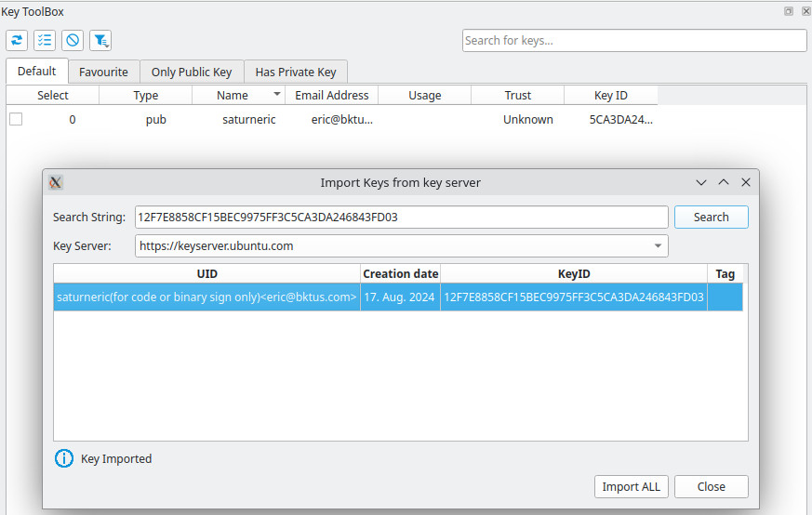
Task: Click in the Search for keys field
Action: click(x=634, y=40)
